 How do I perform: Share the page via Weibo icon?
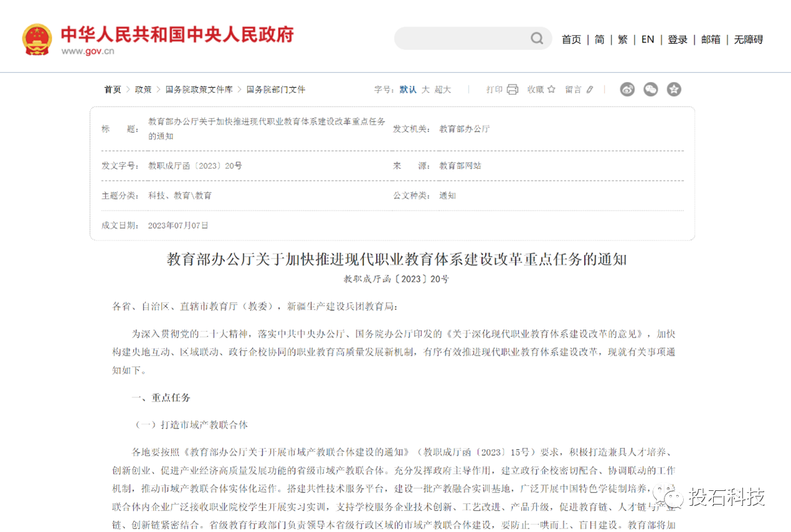pos(627,89)
